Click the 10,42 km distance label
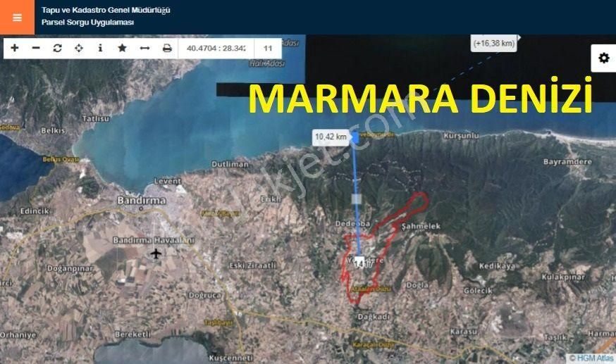 [x=331, y=137]
